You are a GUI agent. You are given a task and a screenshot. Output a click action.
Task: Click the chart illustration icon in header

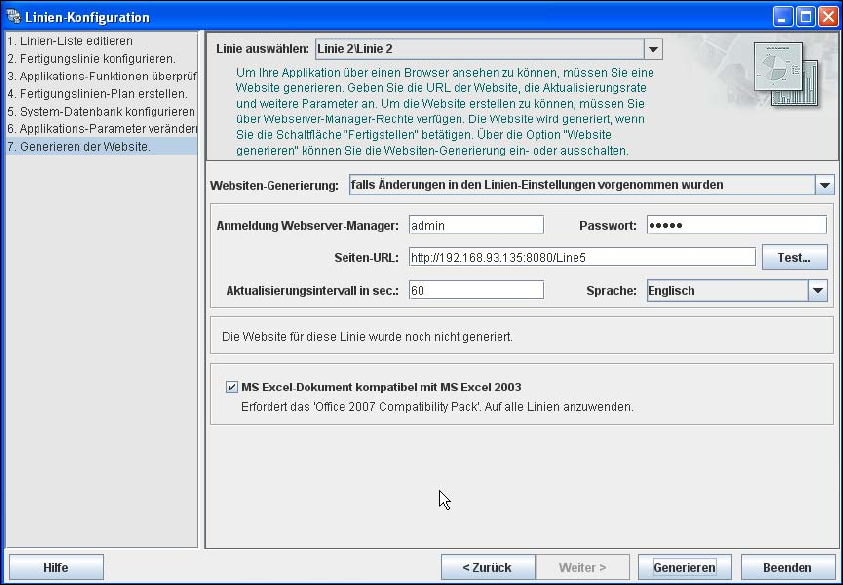click(x=787, y=74)
